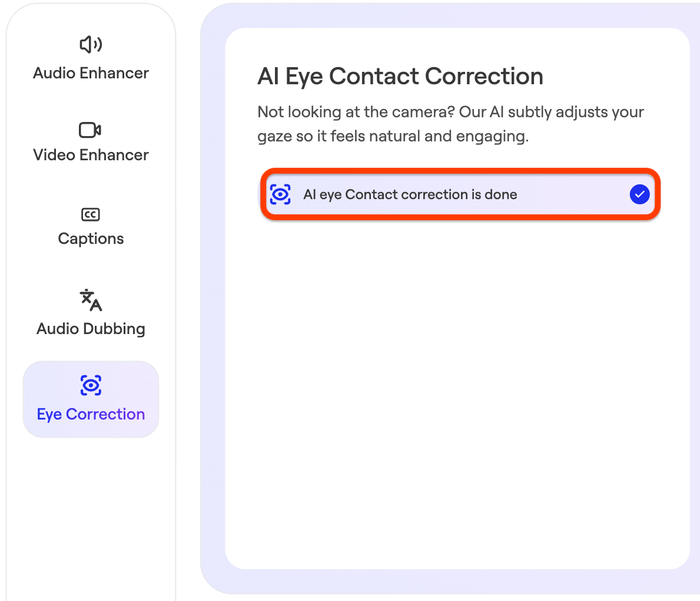Open the Captions section label
The height and width of the screenshot is (601, 700).
pos(91,239)
